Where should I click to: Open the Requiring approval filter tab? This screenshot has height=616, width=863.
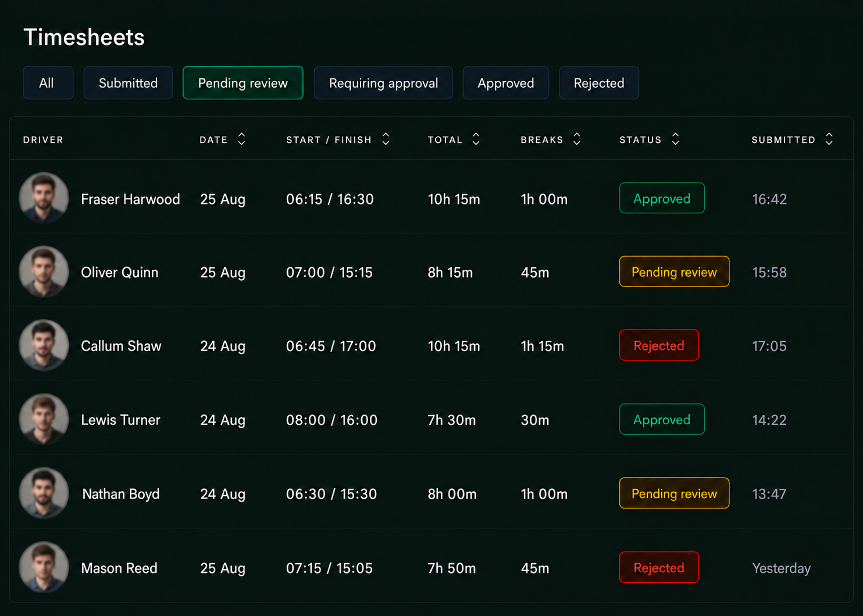(383, 83)
